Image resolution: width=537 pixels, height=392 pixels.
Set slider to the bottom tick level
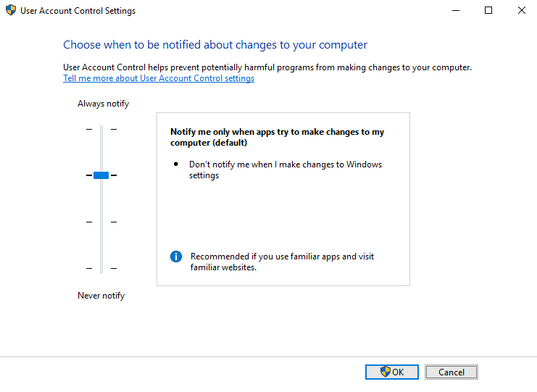[101, 268]
